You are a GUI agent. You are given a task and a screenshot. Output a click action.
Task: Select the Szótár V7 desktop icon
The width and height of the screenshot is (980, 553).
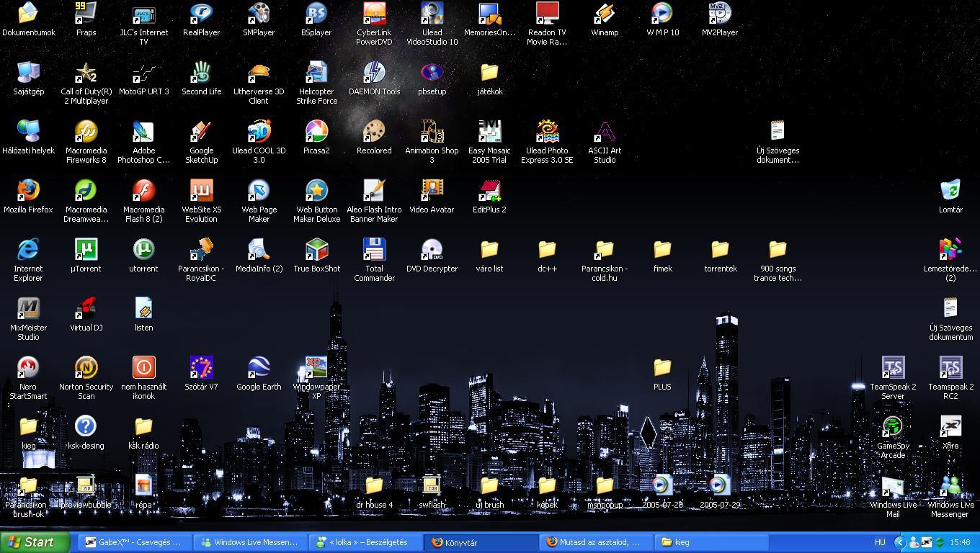pos(201,374)
